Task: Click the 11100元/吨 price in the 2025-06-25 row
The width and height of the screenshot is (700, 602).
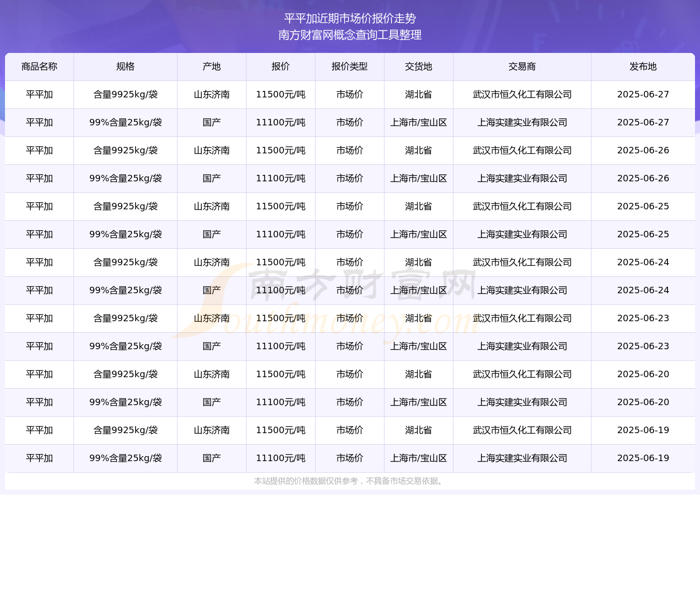Action: click(281, 234)
